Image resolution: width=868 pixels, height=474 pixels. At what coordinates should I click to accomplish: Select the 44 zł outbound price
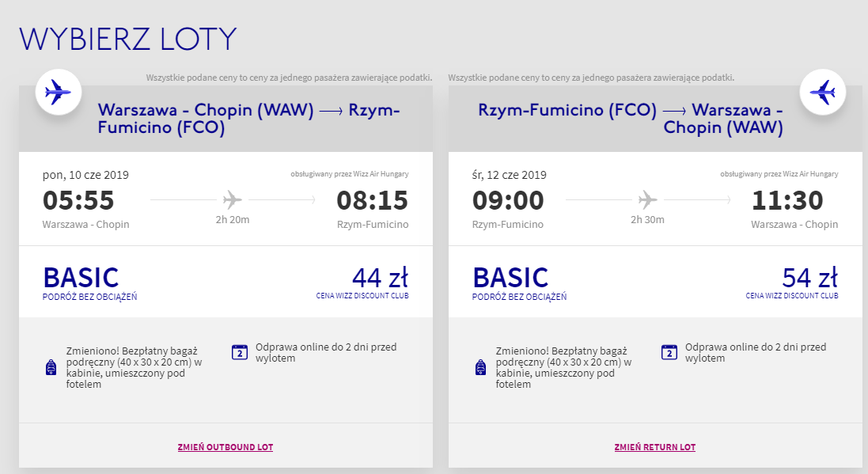click(x=381, y=278)
